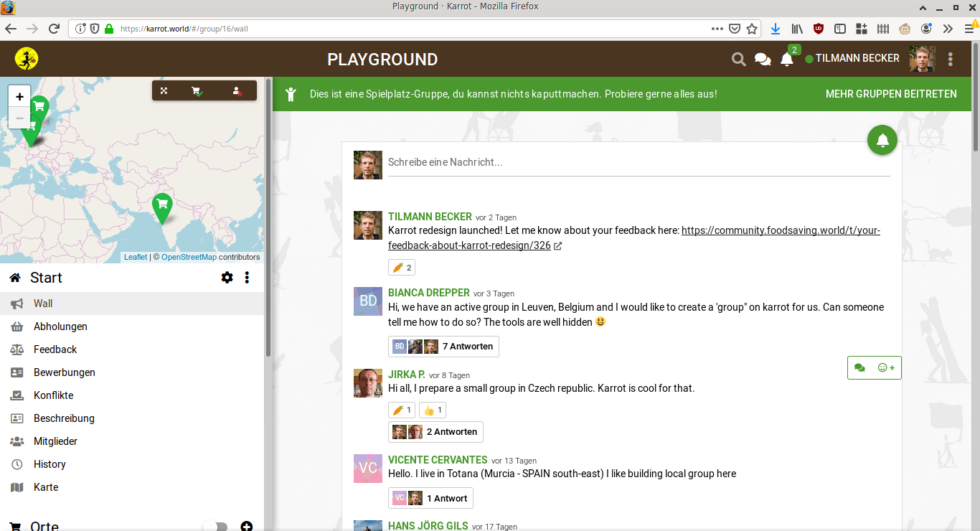The width and height of the screenshot is (980, 531).
Task: Open JIRKA P. profile name
Action: click(407, 375)
